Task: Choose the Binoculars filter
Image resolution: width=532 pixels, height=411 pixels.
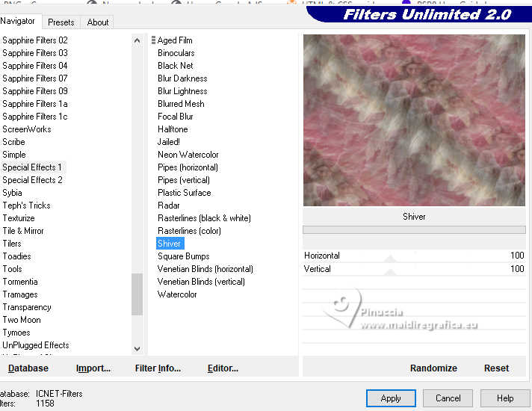Action: point(176,53)
